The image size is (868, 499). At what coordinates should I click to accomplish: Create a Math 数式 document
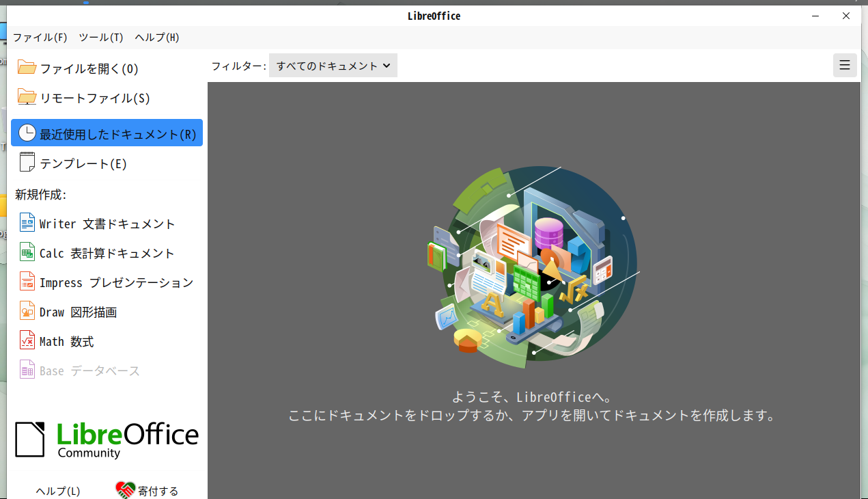click(x=107, y=341)
